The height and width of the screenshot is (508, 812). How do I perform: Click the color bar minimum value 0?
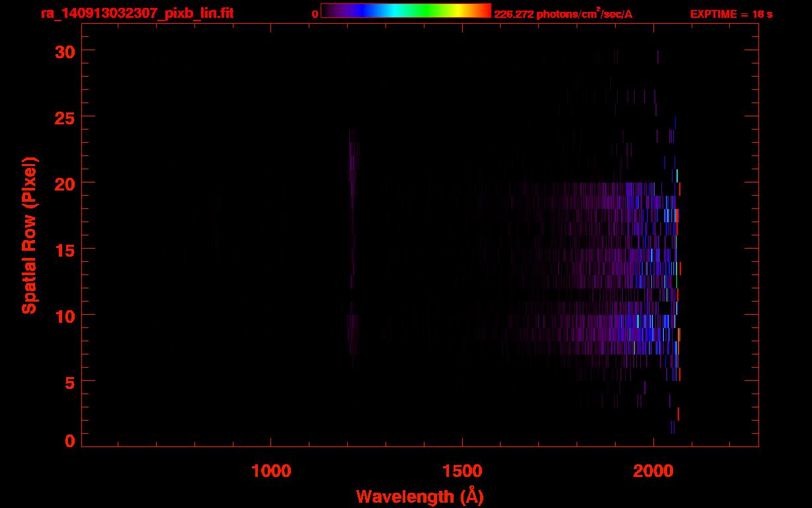tap(315, 14)
